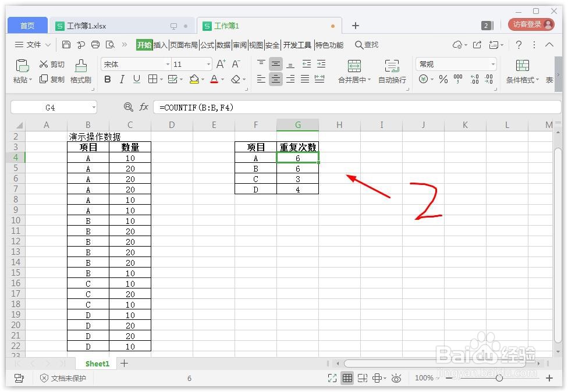The height and width of the screenshot is (392, 568).
Task: Open the number format (常规) dropdown
Action: (x=493, y=65)
